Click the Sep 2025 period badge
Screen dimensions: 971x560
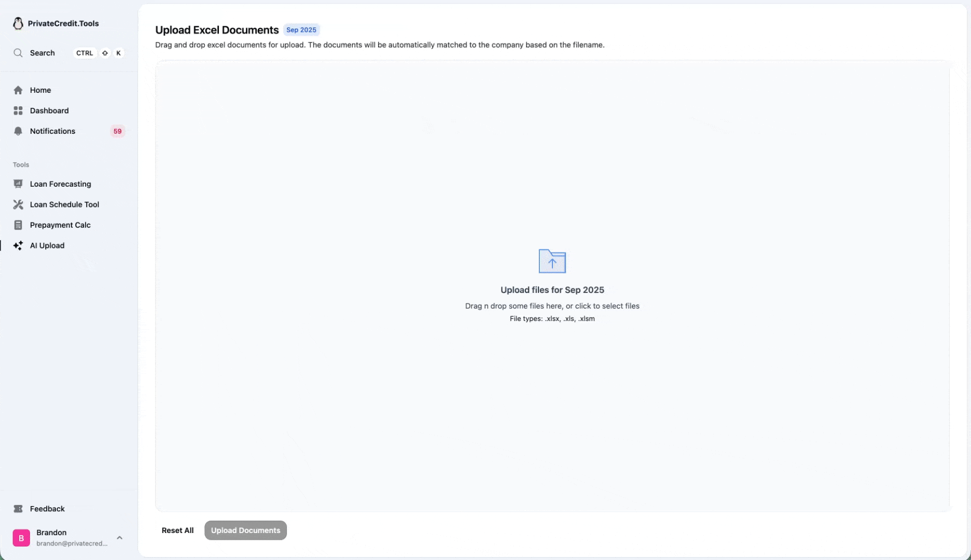(301, 30)
